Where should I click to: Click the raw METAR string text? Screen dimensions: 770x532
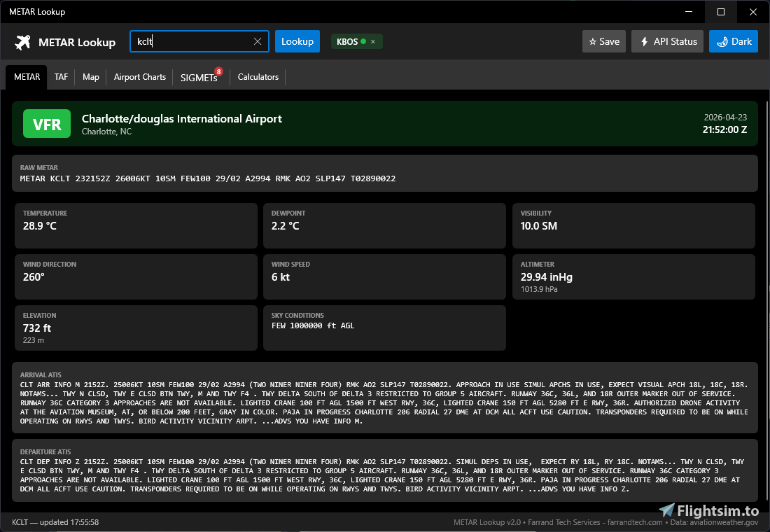point(208,178)
